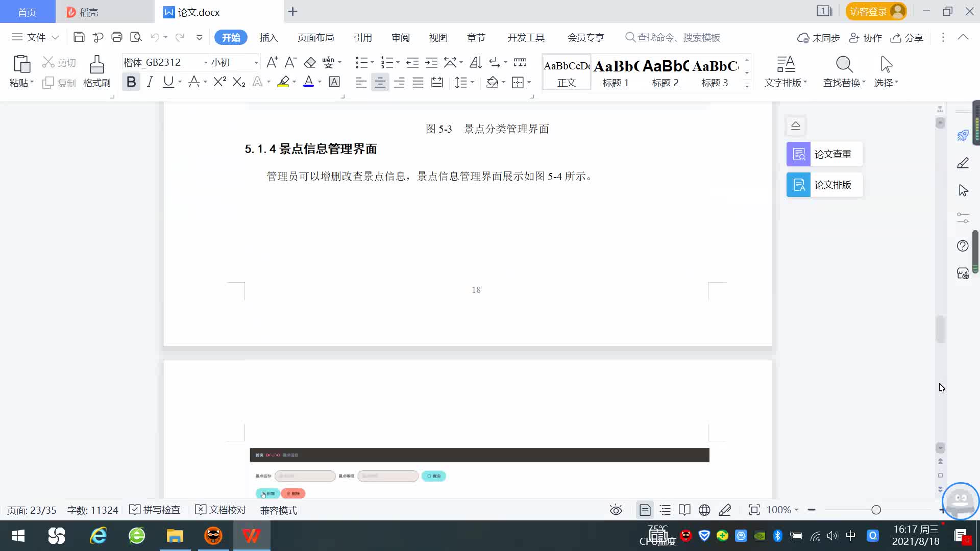Click the center alignment icon
Image resolution: width=980 pixels, height=551 pixels.
[380, 82]
